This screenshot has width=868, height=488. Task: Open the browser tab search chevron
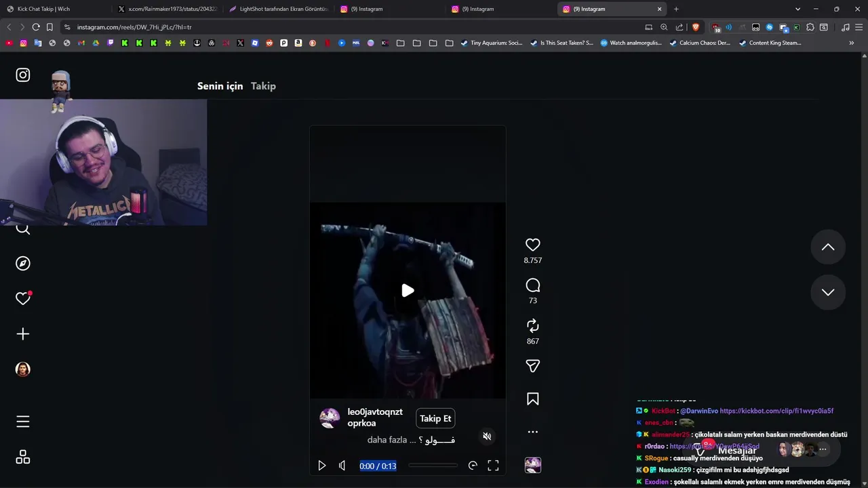pos(797,9)
